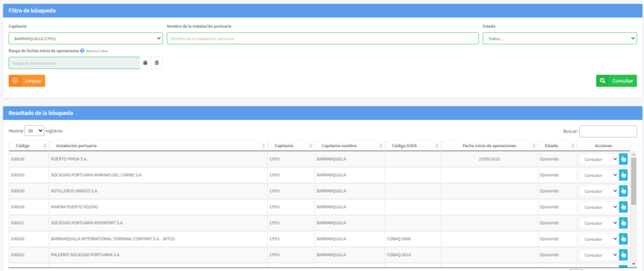Open action dropdown for RIVERPORT S.A. row
Image resolution: width=644 pixels, height=271 pixels.
[599, 223]
